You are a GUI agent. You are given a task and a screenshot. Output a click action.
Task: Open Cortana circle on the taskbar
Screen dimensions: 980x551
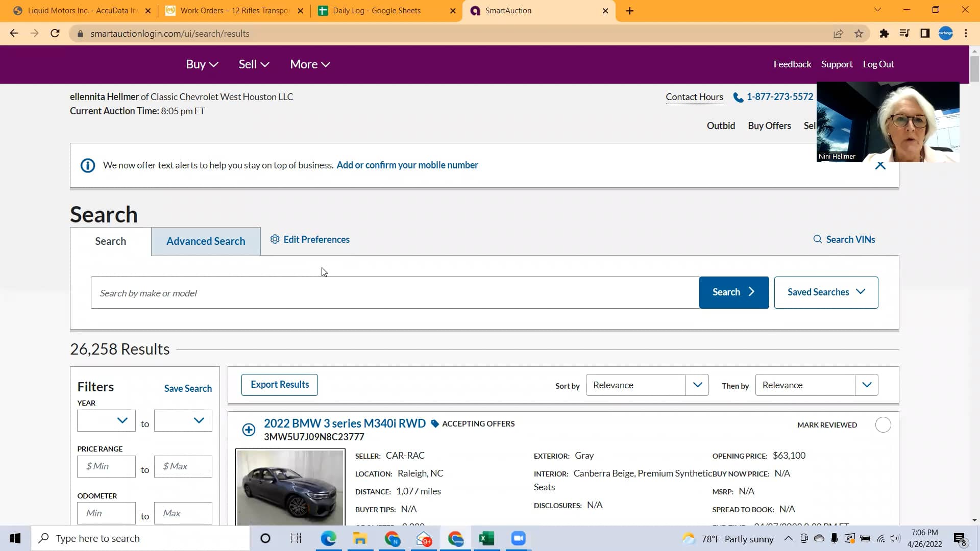[x=265, y=538]
